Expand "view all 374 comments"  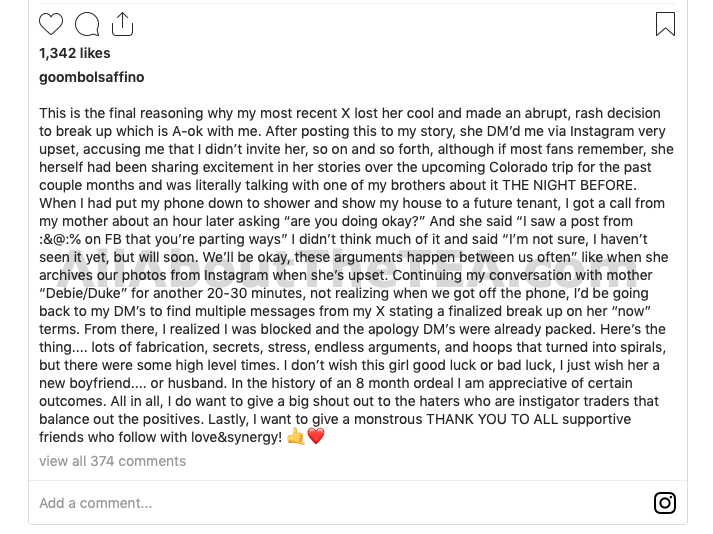(112, 461)
